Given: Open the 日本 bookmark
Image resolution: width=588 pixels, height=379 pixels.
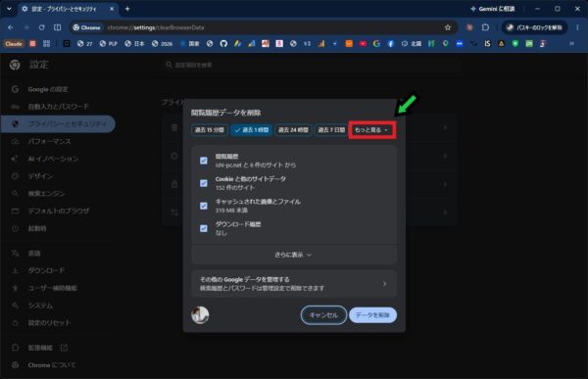Looking at the screenshot, I should pyautogui.click(x=134, y=44).
